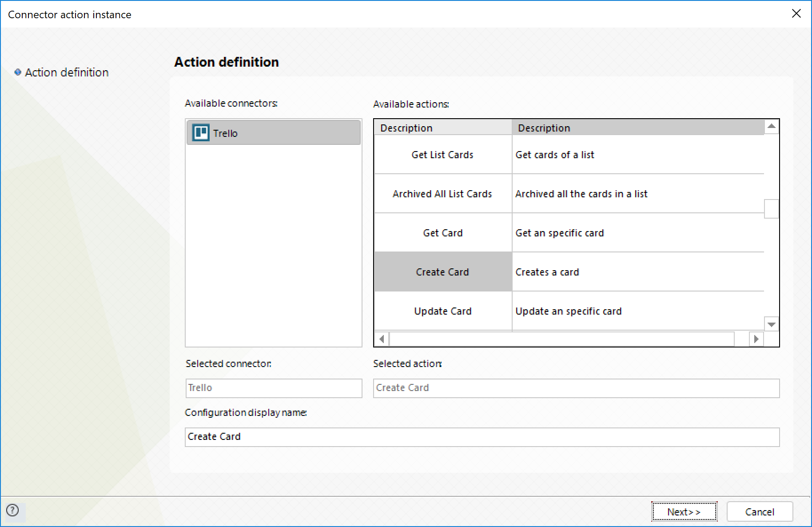
Task: Click the actions list scroll up arrow
Action: 772,127
